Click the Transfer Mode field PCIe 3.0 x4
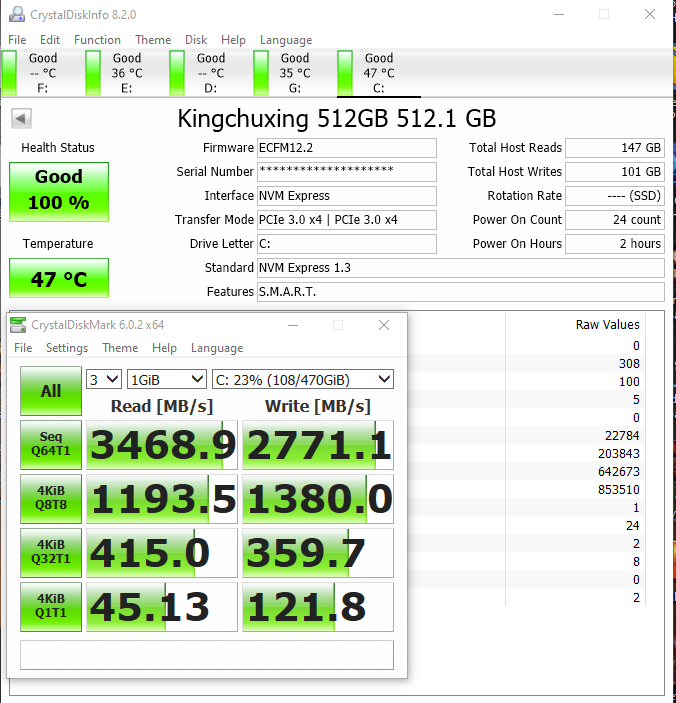The width and height of the screenshot is (676, 703). [347, 220]
